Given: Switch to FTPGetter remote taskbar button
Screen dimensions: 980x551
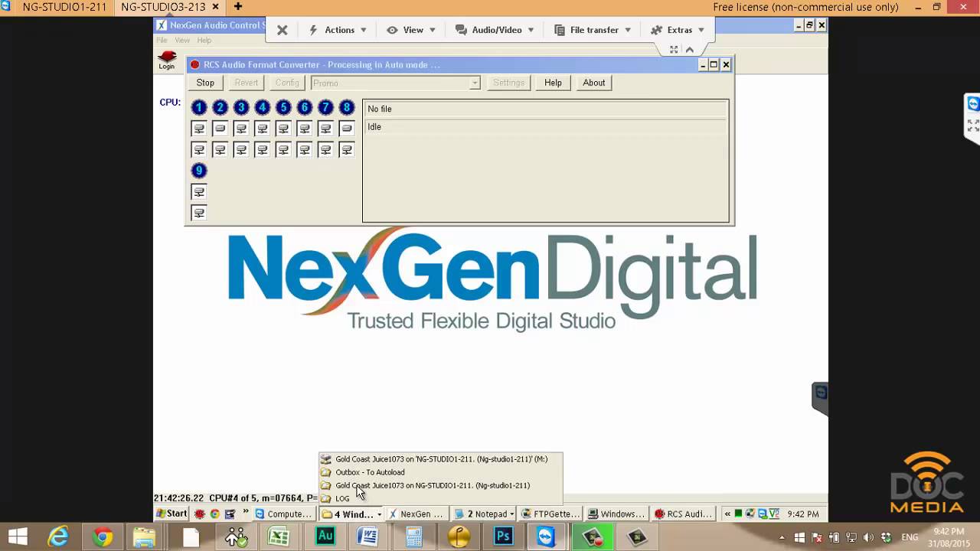Looking at the screenshot, I should [550, 514].
